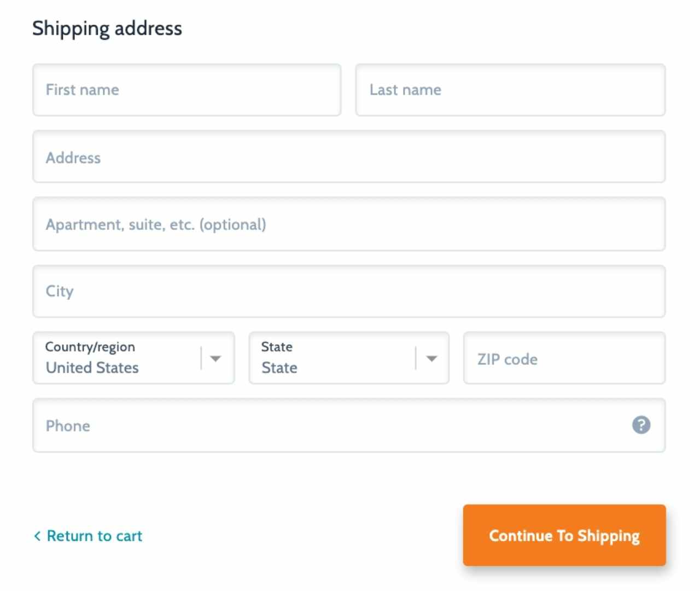Click the Last name field
Image resolution: width=700 pixels, height=591 pixels.
click(509, 90)
